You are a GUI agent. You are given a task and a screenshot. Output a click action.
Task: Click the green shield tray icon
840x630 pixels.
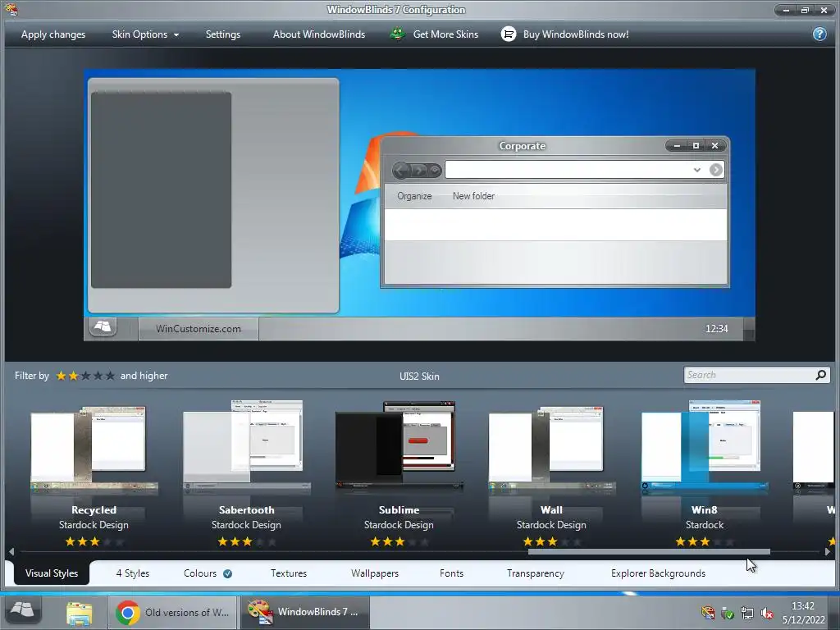tap(727, 612)
